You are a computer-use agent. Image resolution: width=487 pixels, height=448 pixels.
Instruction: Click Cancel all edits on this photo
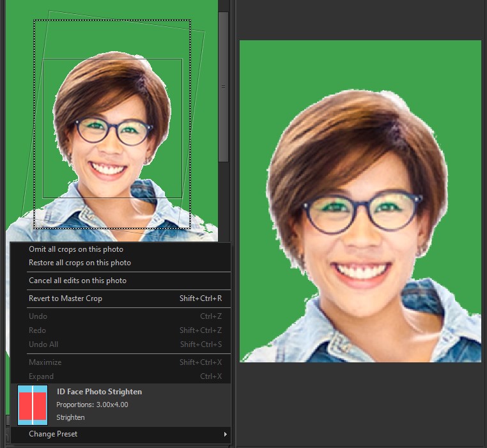tap(77, 281)
